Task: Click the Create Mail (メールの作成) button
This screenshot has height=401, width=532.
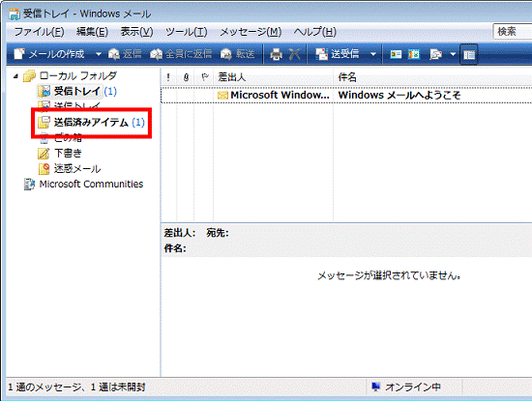Action: pos(49,54)
